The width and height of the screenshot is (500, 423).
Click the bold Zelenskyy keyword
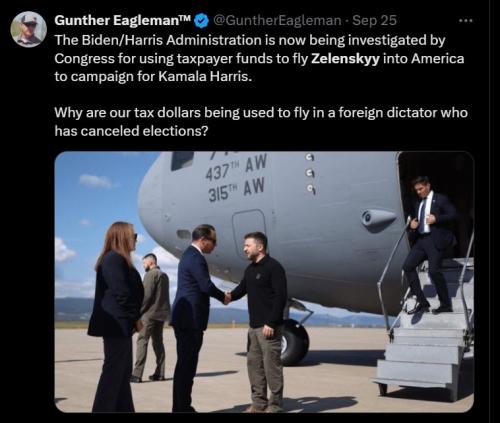pos(345,59)
